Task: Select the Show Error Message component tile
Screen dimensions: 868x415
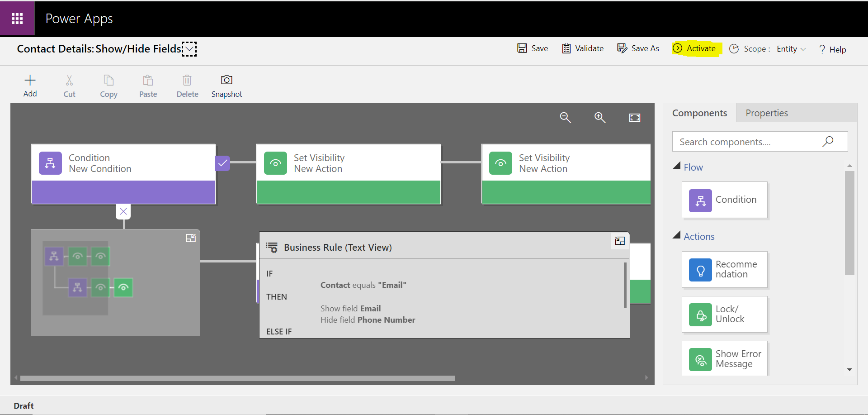Action: coord(725,359)
